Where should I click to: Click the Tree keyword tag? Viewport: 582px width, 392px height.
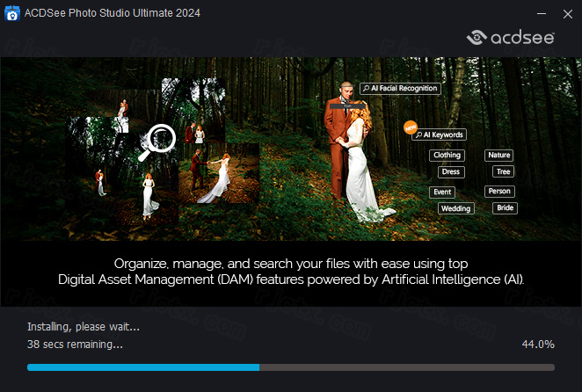point(502,172)
